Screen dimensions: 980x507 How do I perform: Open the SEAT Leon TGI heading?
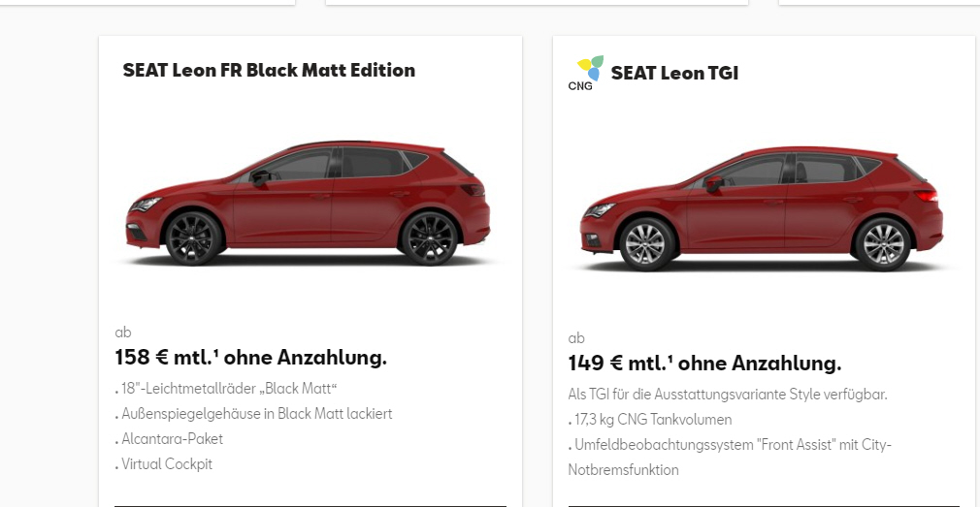coord(674,73)
